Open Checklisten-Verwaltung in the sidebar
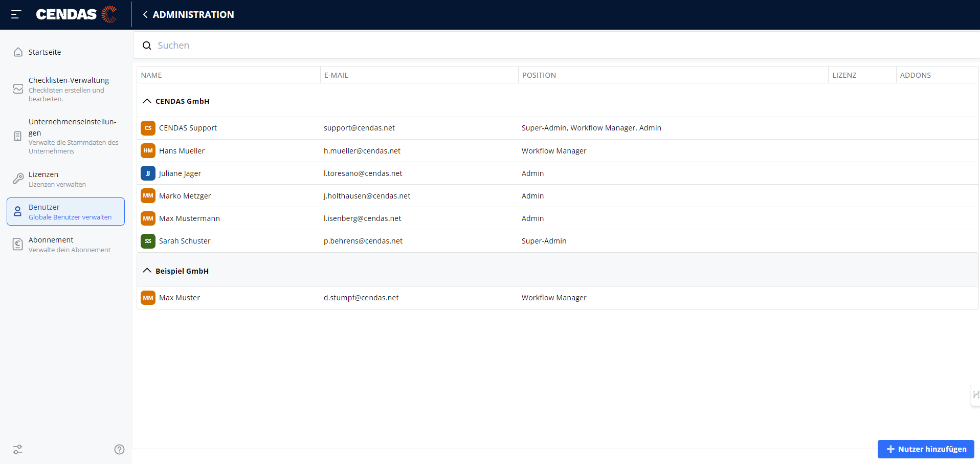Image resolution: width=980 pixels, height=464 pixels. [65, 89]
